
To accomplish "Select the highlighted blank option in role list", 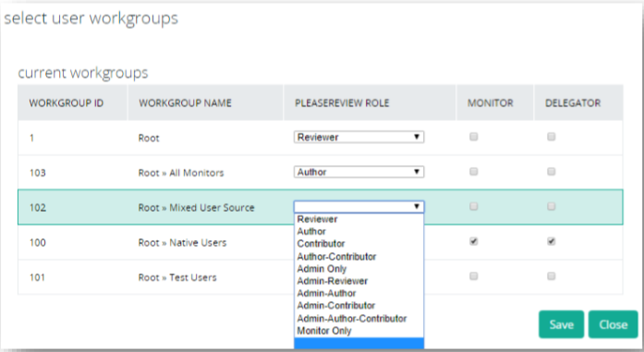I will 359,344.
